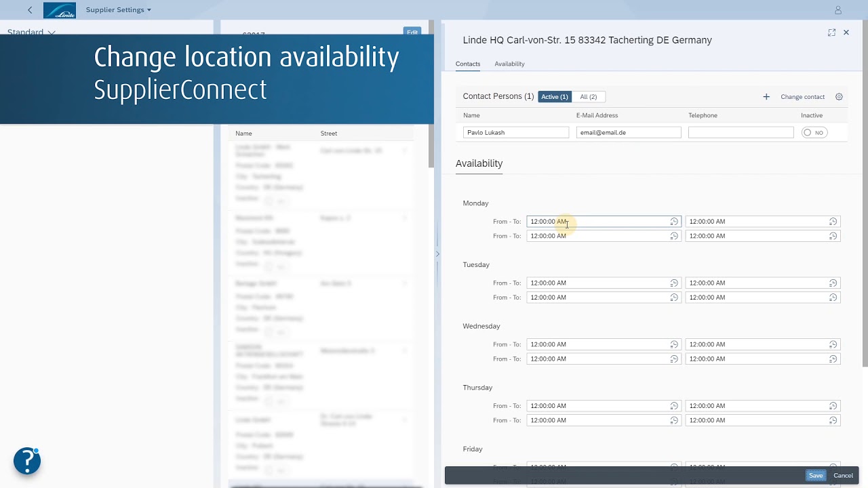Click the Monday day label
The height and width of the screenshot is (488, 868).
[475, 203]
